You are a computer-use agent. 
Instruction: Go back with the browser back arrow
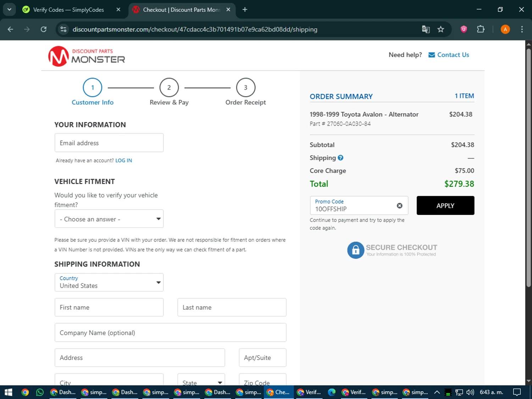pos(10,29)
